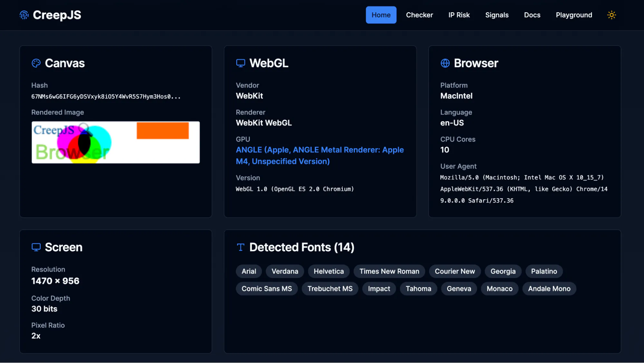Open the IP Risk page

(x=459, y=15)
